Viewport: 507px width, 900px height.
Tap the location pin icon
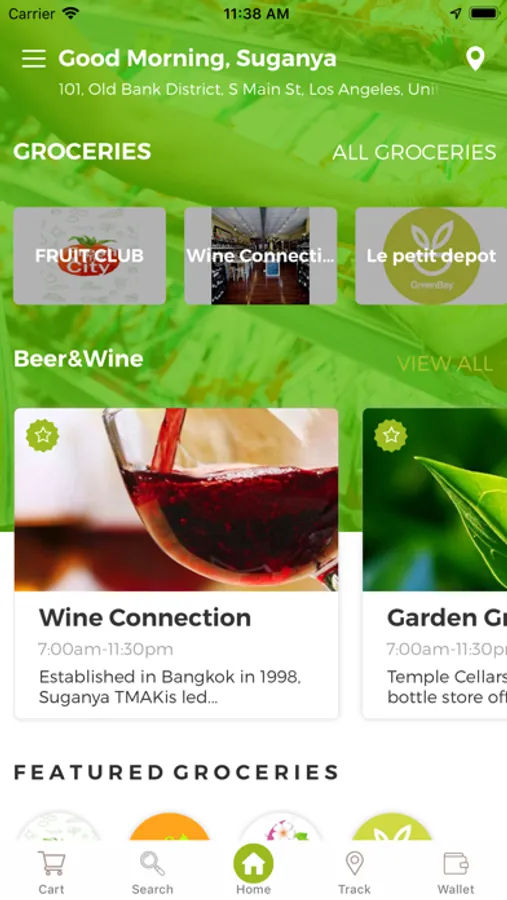475,59
